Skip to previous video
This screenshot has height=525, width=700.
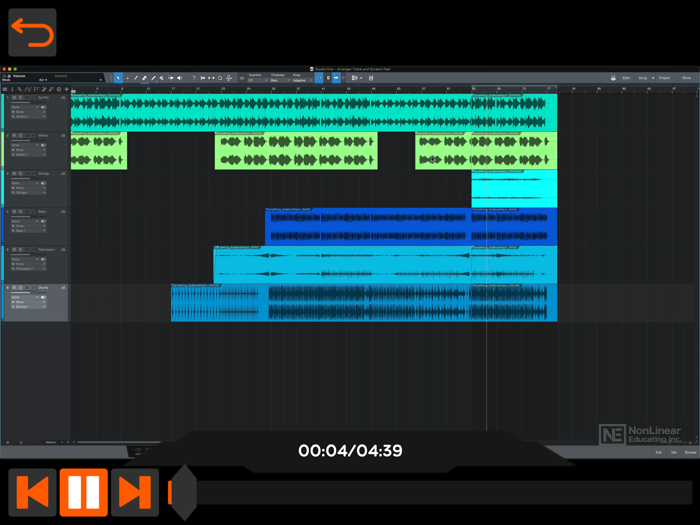32,492
